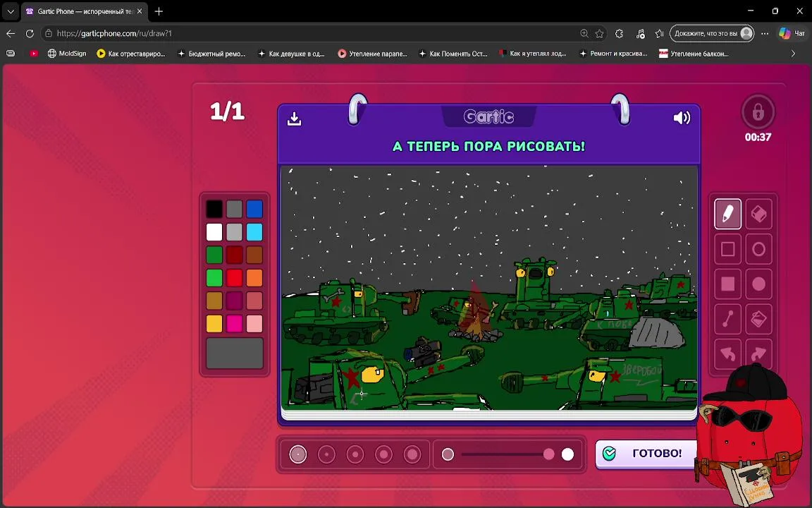Pick the light pink color swatch
This screenshot has height=508, width=812.
(x=254, y=323)
